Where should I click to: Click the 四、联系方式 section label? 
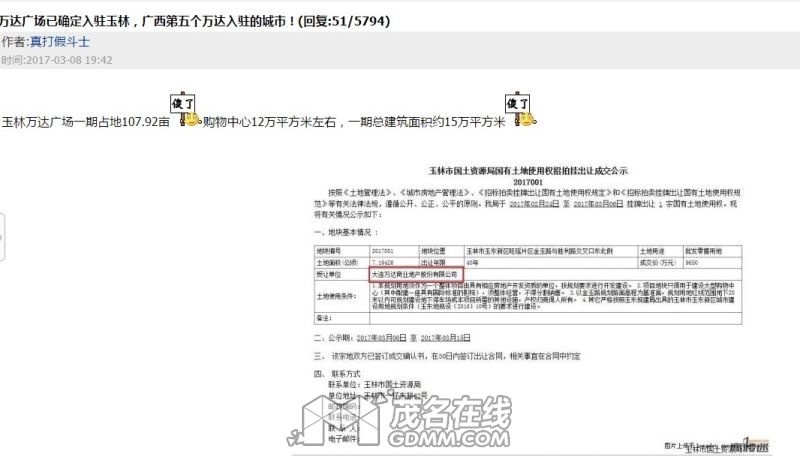click(337, 374)
